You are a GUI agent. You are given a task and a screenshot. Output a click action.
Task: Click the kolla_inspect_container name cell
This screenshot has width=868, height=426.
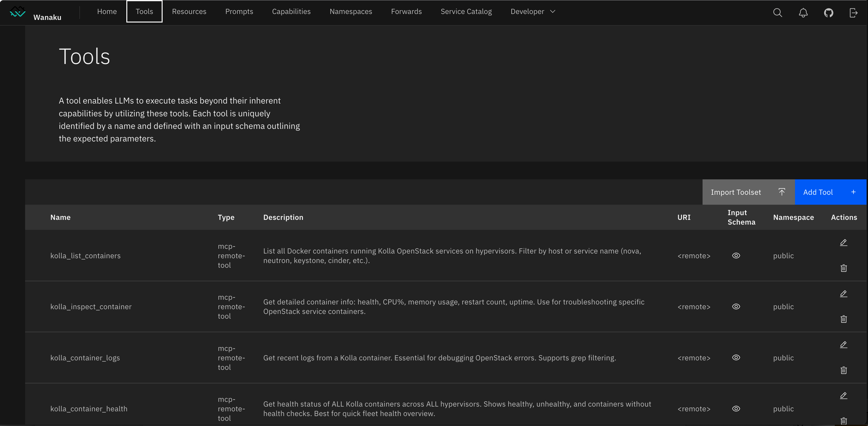coord(91,306)
